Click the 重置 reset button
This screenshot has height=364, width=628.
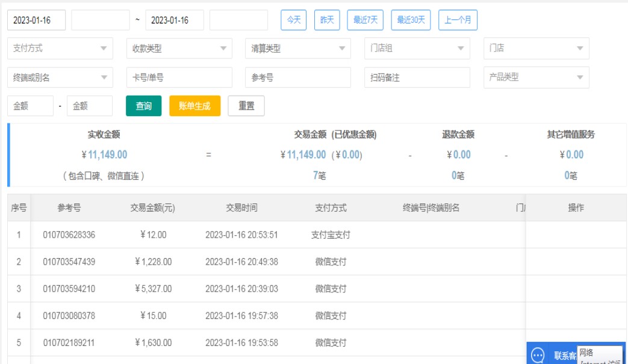[246, 106]
